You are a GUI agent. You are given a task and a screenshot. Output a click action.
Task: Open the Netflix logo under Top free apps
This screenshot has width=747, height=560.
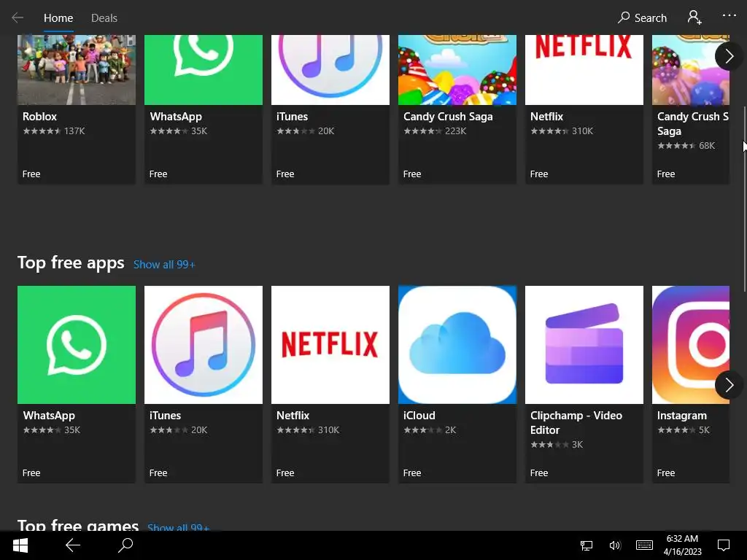pyautogui.click(x=330, y=345)
